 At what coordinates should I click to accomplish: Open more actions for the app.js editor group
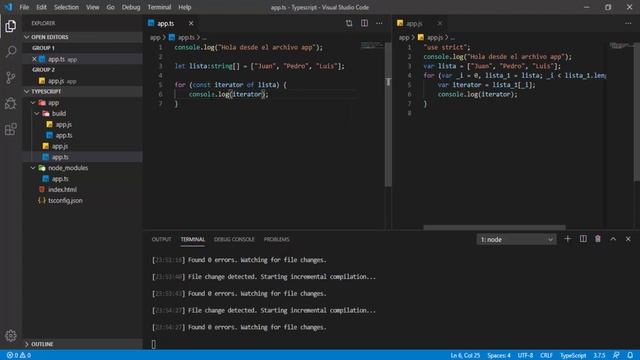pyautogui.click(x=628, y=23)
